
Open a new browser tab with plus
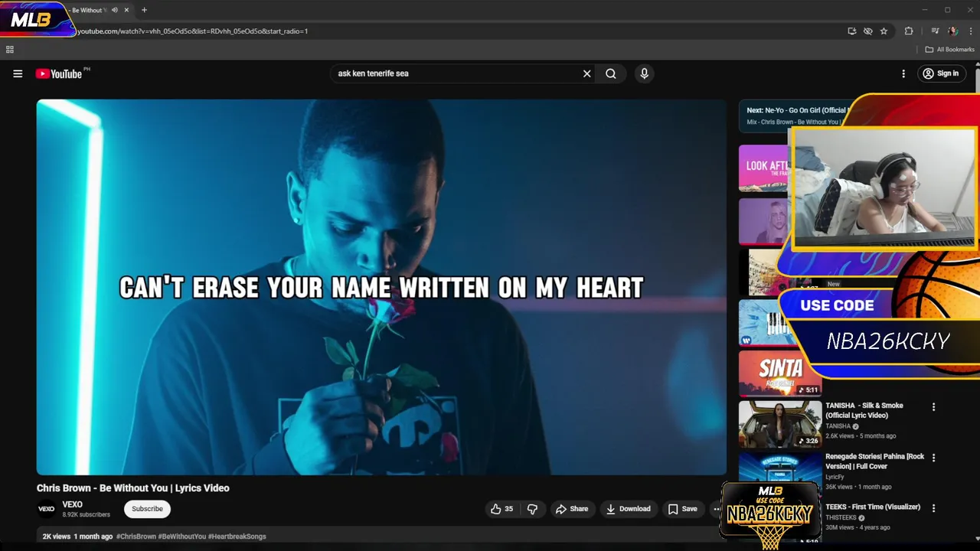coord(144,10)
